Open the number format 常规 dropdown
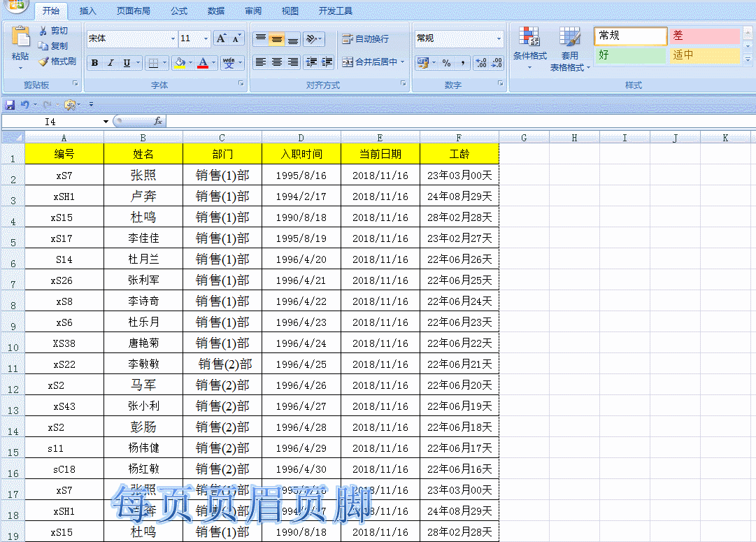This screenshot has width=756, height=542. tap(499, 38)
